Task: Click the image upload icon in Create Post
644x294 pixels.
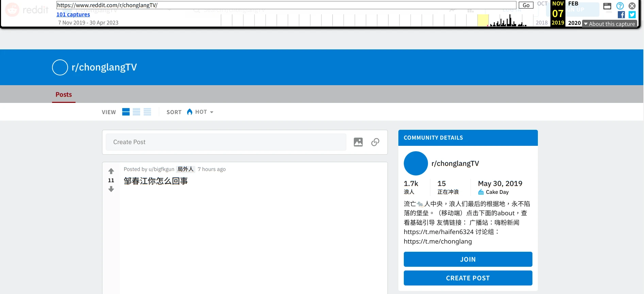Action: click(x=358, y=142)
